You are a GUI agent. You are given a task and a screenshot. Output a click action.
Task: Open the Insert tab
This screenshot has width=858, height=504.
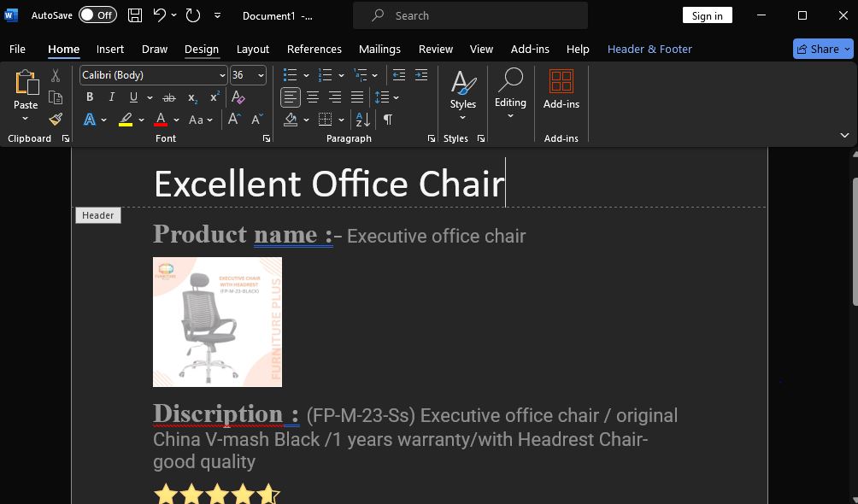coord(110,50)
